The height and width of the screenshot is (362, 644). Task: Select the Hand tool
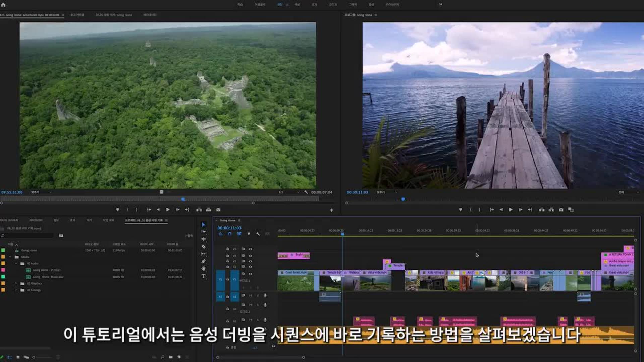(203, 269)
